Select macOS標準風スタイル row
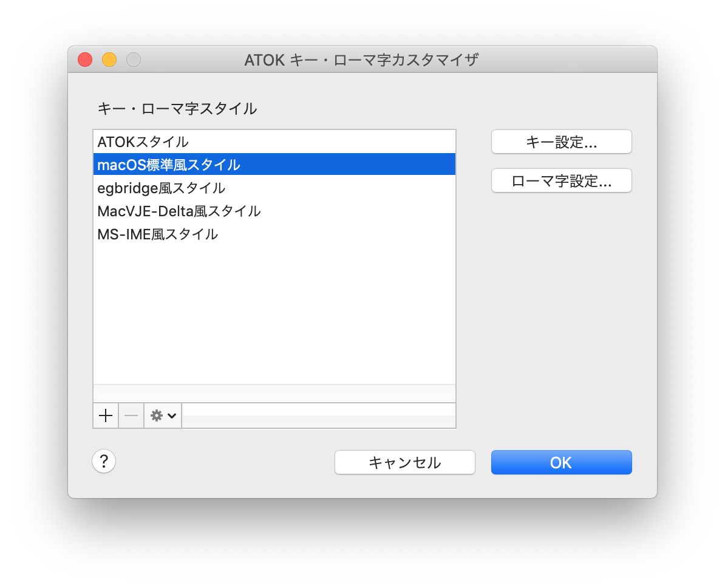This screenshot has width=725, height=588. [274, 165]
